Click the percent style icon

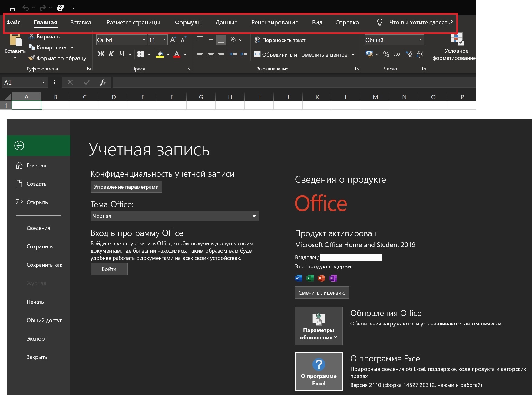[x=386, y=54]
